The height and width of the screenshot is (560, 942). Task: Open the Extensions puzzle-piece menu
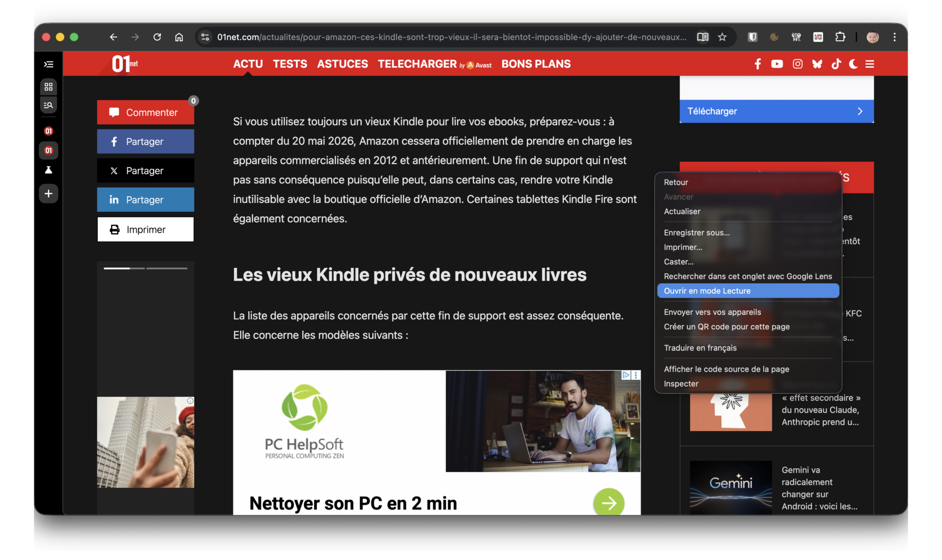point(840,37)
